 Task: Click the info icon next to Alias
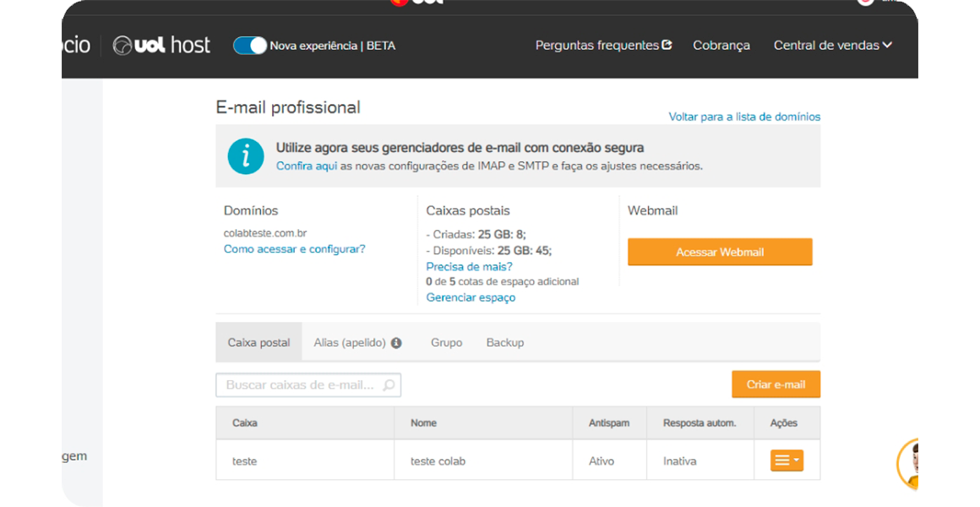(x=396, y=342)
